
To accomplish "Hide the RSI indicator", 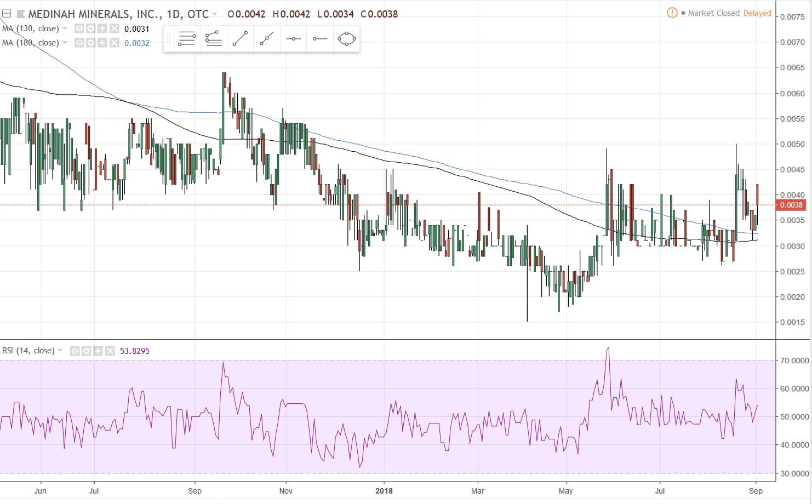I will pyautogui.click(x=75, y=351).
